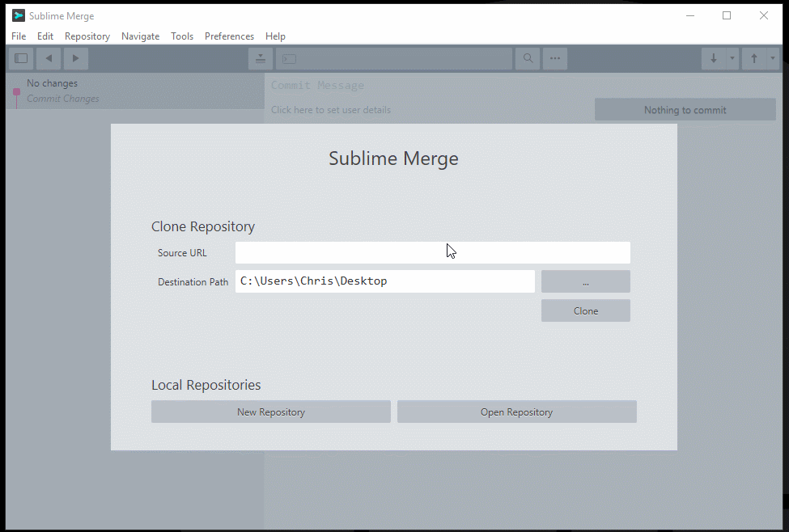
Task: Expand the pull options dropdown arrow
Action: click(x=732, y=58)
